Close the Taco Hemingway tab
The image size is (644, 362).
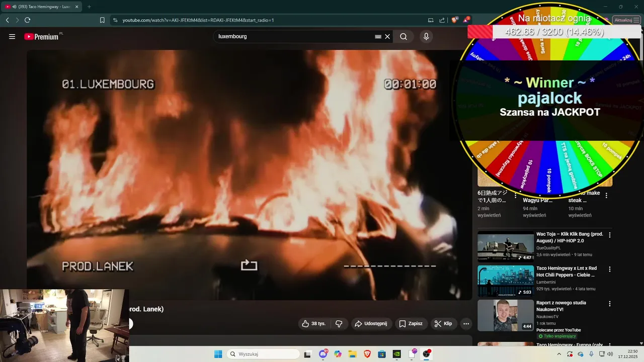[77, 7]
